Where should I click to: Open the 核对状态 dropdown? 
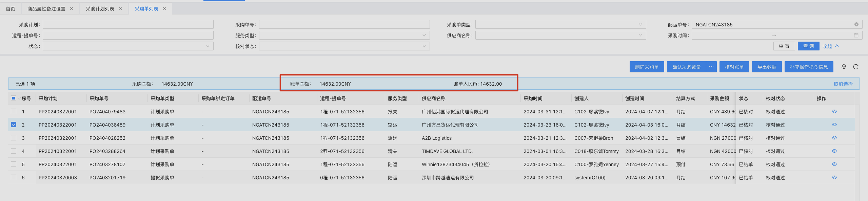[344, 46]
